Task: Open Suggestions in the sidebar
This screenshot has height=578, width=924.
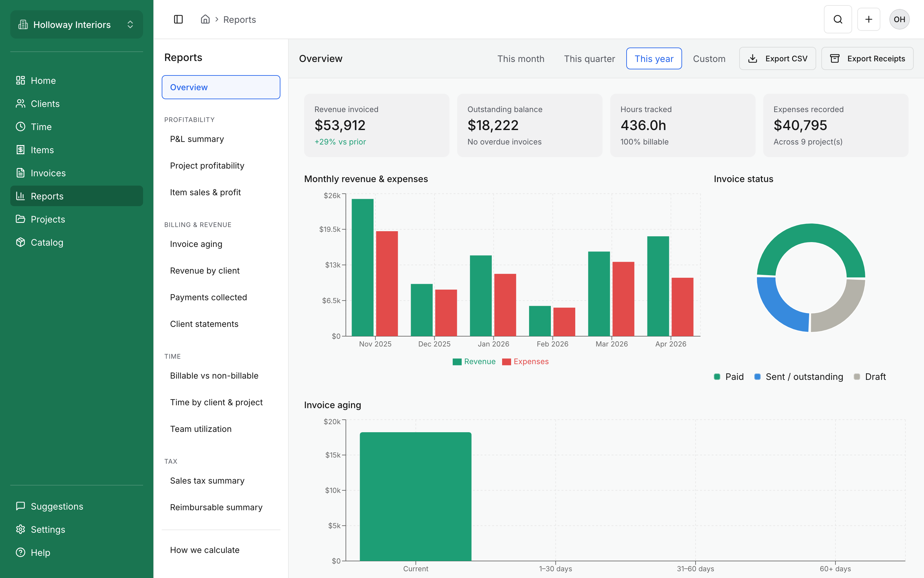Action: pos(76,506)
